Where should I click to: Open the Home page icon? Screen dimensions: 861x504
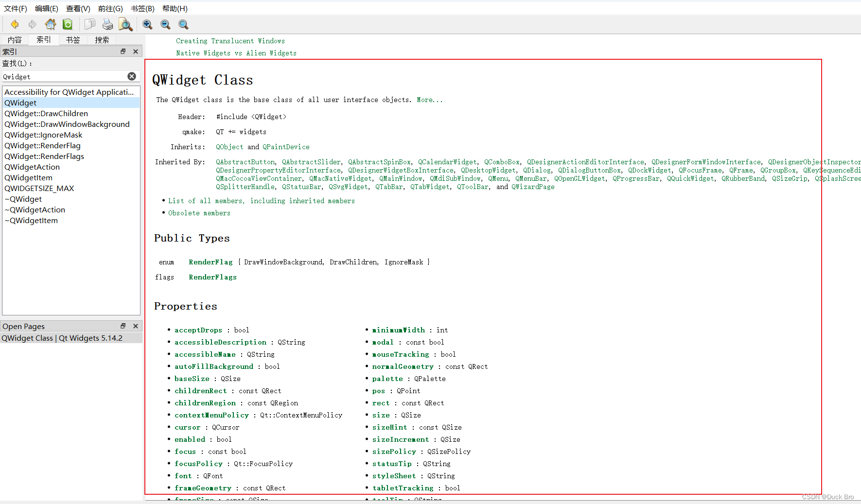[50, 24]
